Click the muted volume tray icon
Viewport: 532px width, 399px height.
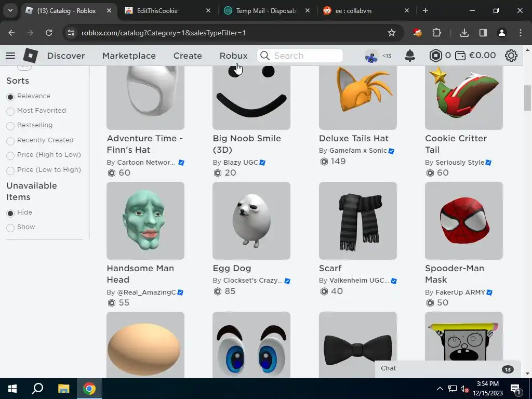coord(464,389)
